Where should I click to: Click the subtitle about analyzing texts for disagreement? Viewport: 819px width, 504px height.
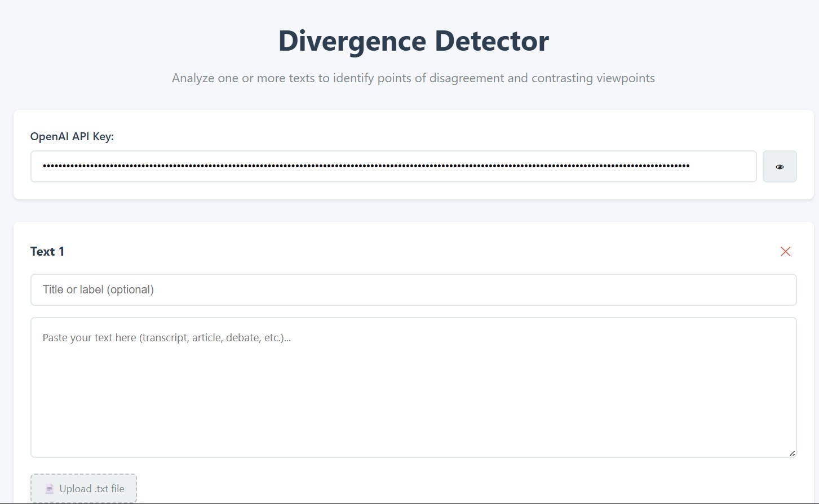coord(413,78)
